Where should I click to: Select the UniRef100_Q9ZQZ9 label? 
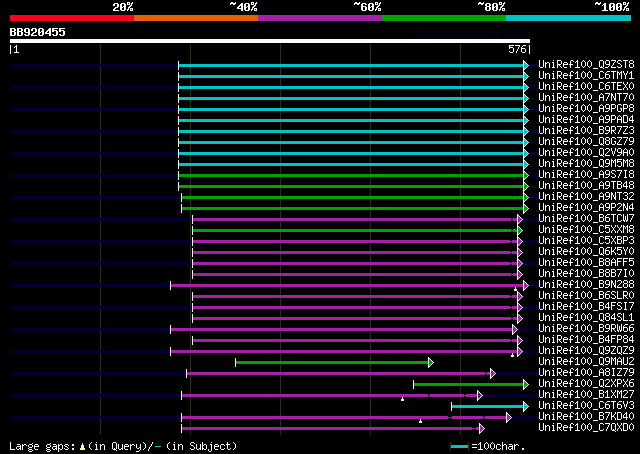click(586, 351)
